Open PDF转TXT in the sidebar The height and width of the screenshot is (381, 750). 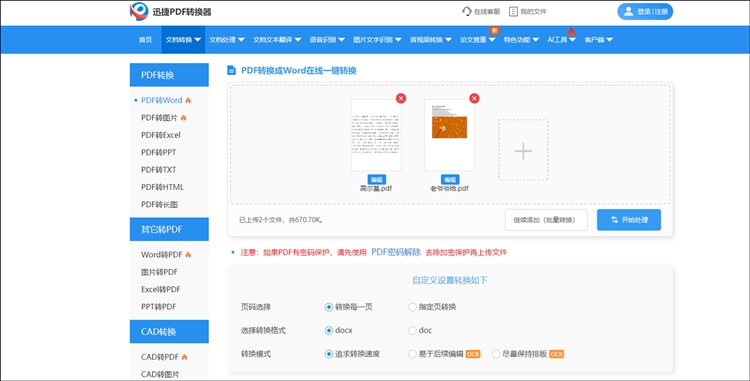point(159,170)
